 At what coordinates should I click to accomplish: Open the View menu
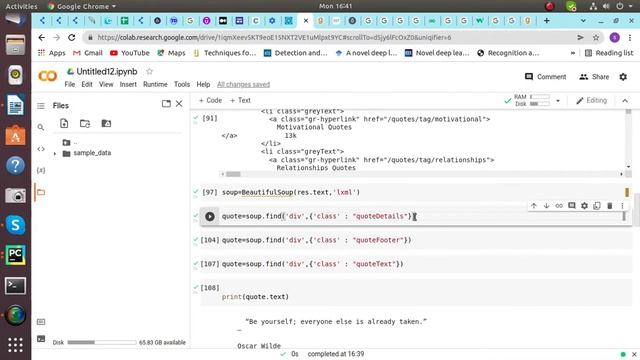pos(106,84)
